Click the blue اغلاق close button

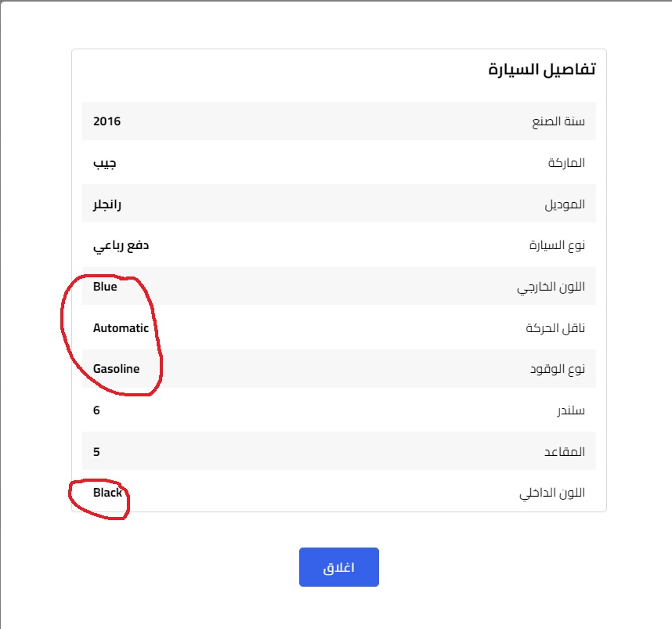click(x=338, y=567)
